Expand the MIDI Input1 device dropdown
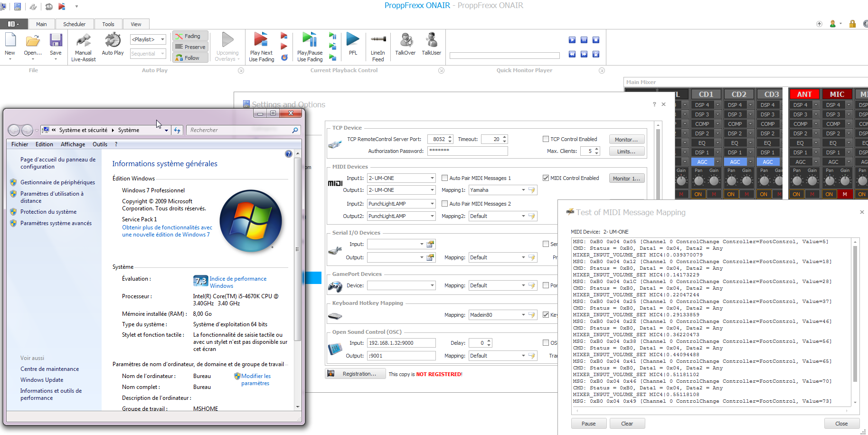The height and width of the screenshot is (435, 868). pyautogui.click(x=432, y=178)
